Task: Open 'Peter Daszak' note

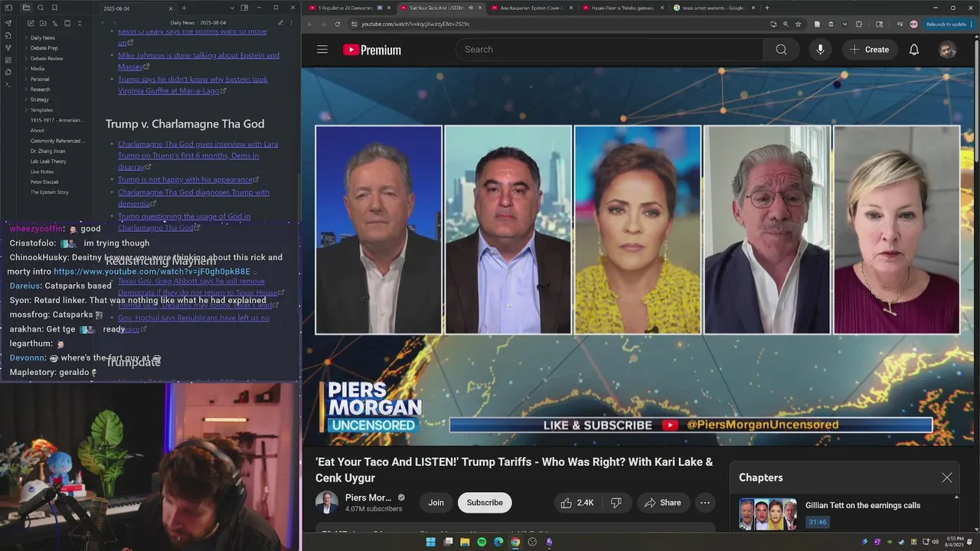Action: tap(44, 182)
